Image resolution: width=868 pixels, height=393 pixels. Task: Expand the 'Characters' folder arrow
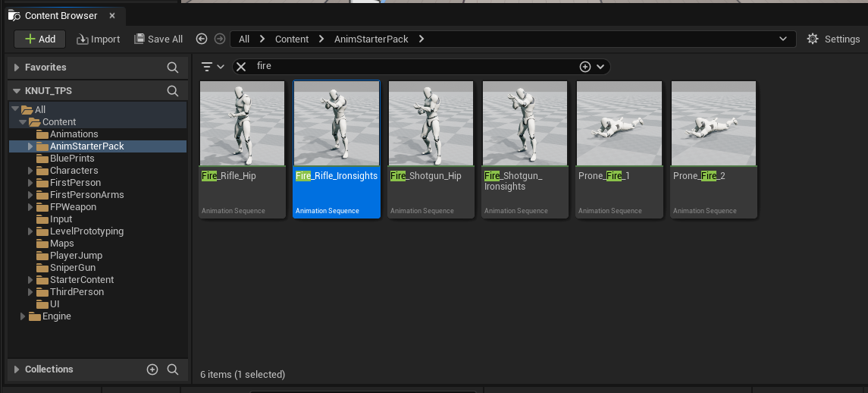coord(30,171)
